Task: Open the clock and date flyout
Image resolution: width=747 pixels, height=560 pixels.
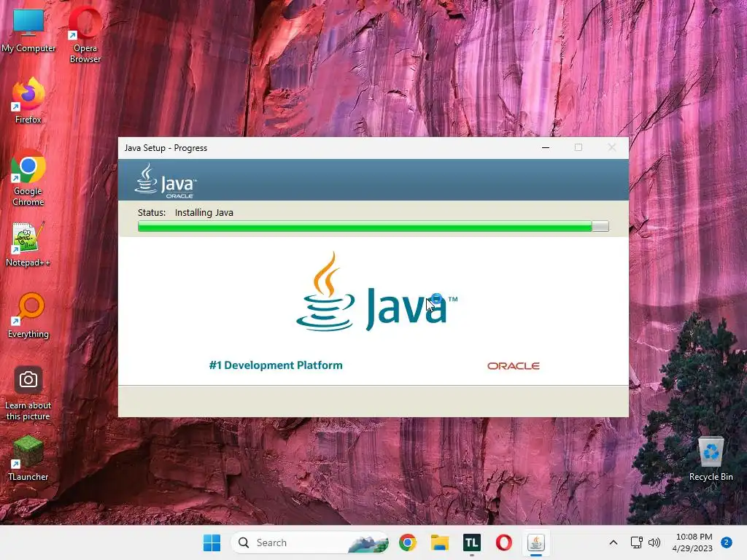Action: coord(692,542)
